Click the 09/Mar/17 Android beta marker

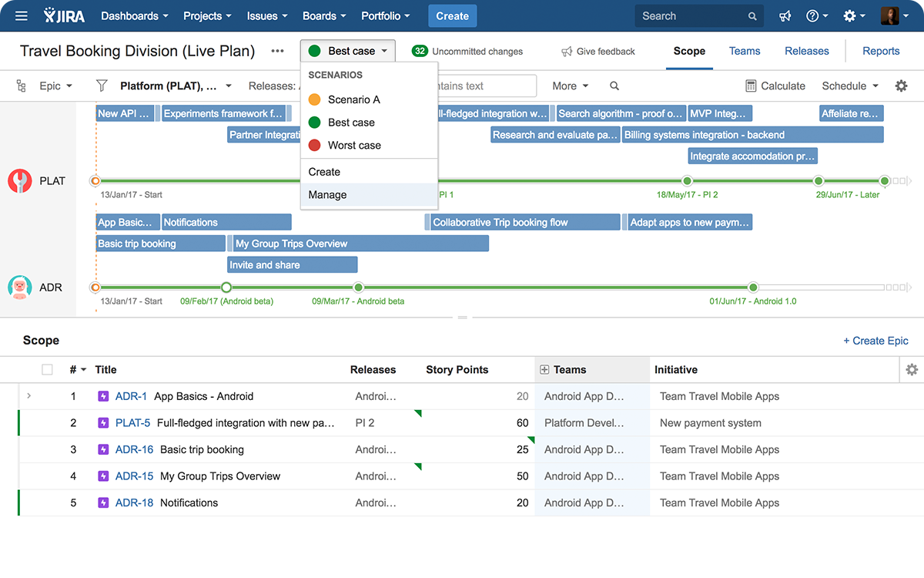pos(358,287)
